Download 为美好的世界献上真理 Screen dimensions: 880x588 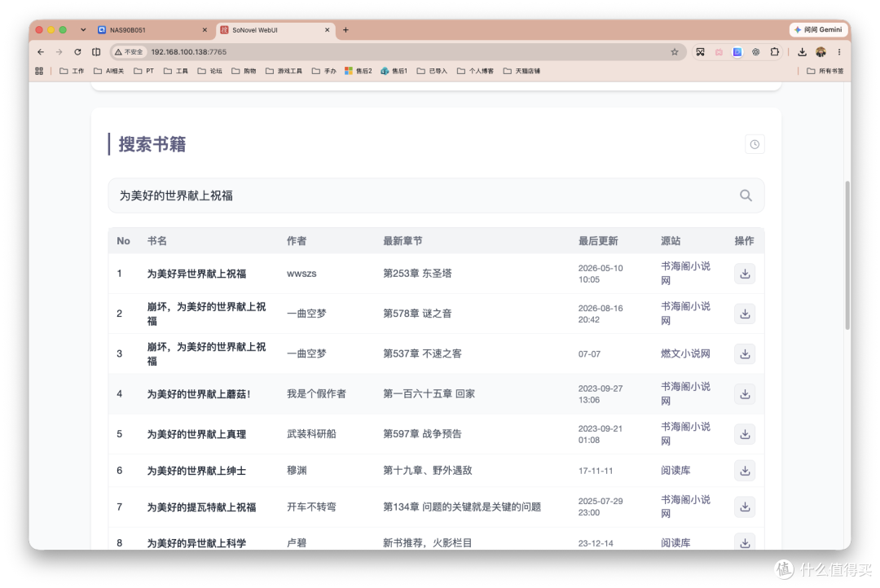tap(744, 434)
